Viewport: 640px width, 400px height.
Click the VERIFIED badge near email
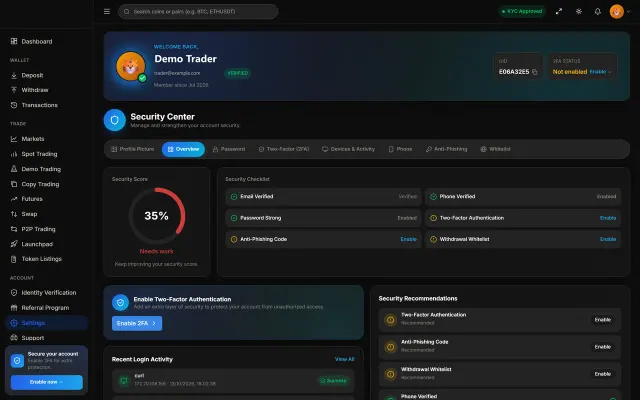click(237, 73)
